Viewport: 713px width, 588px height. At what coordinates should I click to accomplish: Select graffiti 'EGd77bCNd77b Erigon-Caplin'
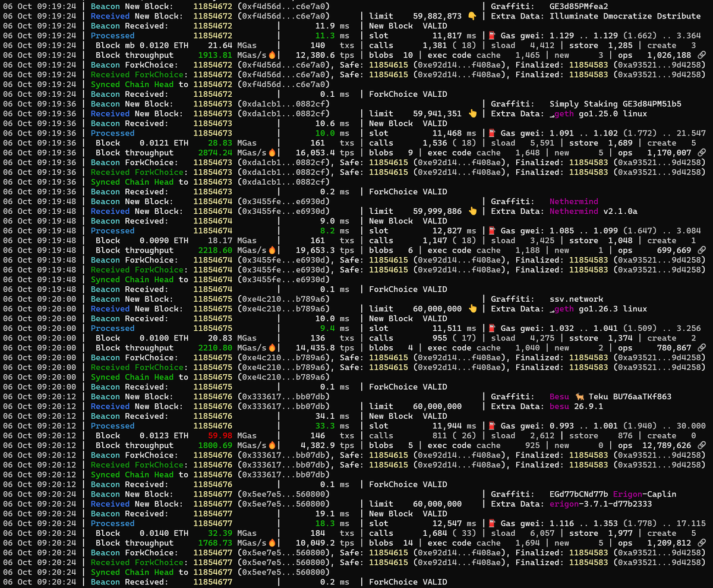[x=613, y=494]
